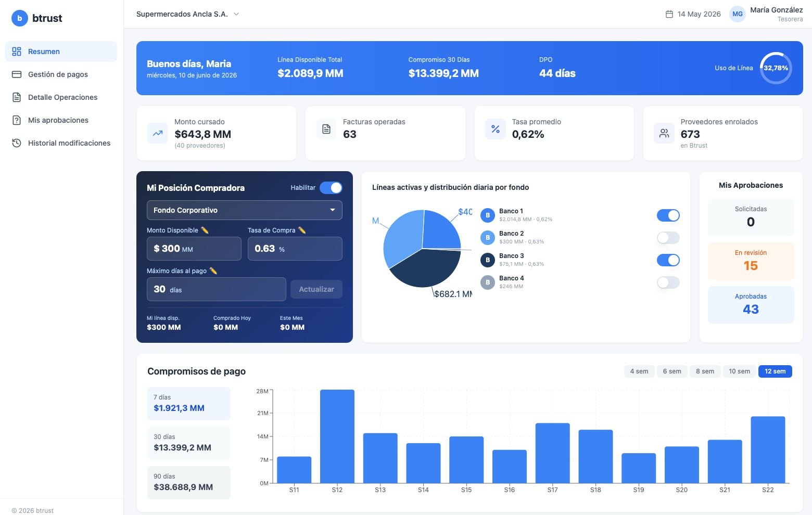The width and height of the screenshot is (812, 515).
Task: Click the Proveedores enrolados 673 value
Action: tap(690, 134)
